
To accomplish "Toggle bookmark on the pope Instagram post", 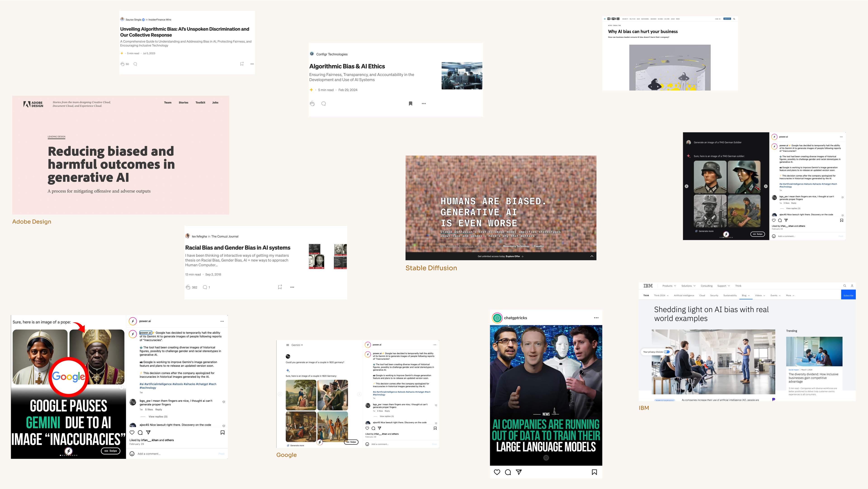I will click(222, 432).
